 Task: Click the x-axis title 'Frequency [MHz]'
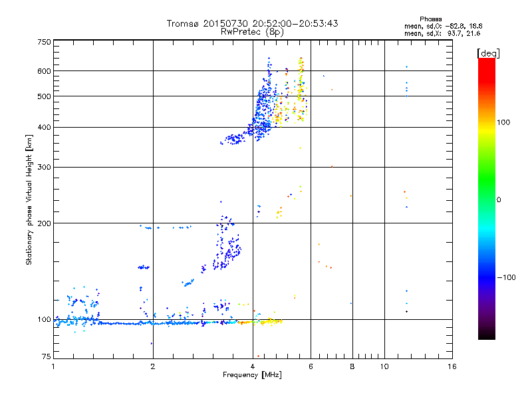coord(252,375)
